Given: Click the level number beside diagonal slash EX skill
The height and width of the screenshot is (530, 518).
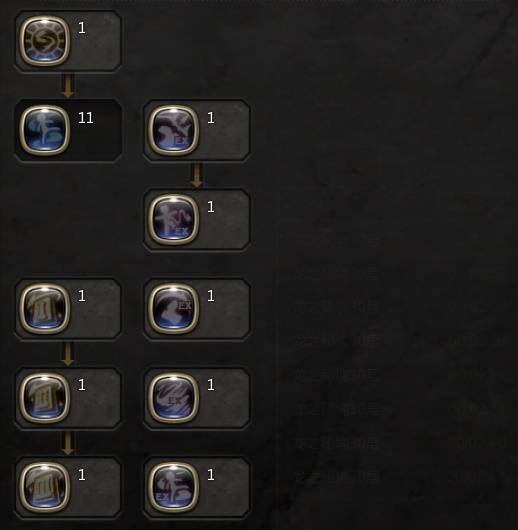Looking at the screenshot, I should point(211,385).
